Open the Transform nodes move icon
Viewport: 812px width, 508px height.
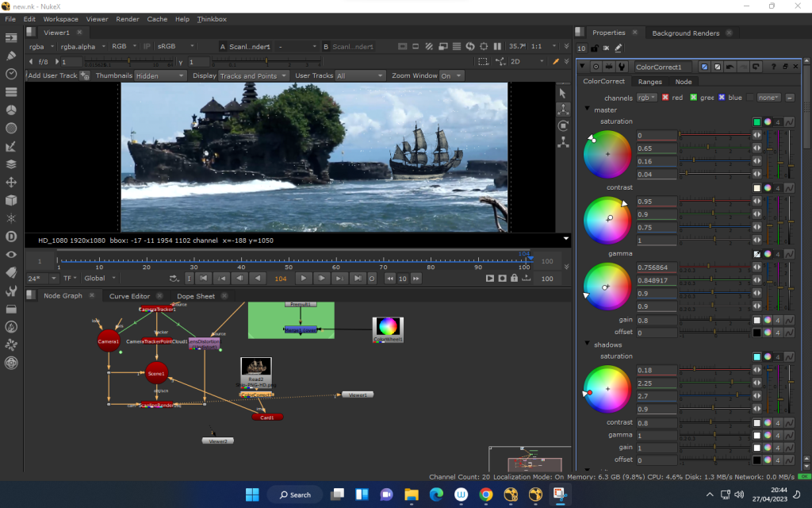click(11, 183)
